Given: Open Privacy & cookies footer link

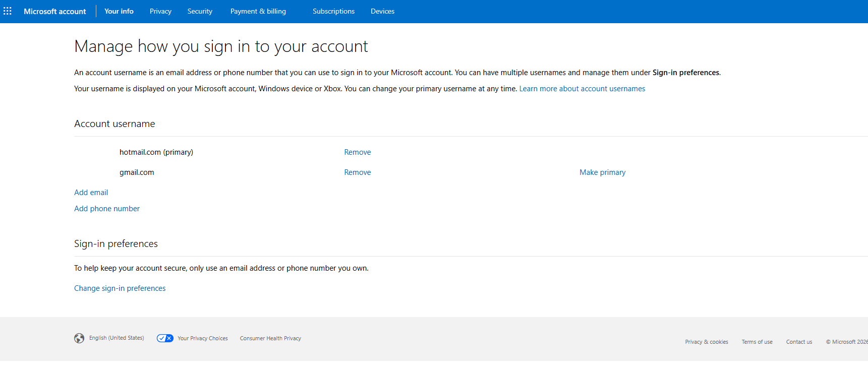Looking at the screenshot, I should coord(707,342).
